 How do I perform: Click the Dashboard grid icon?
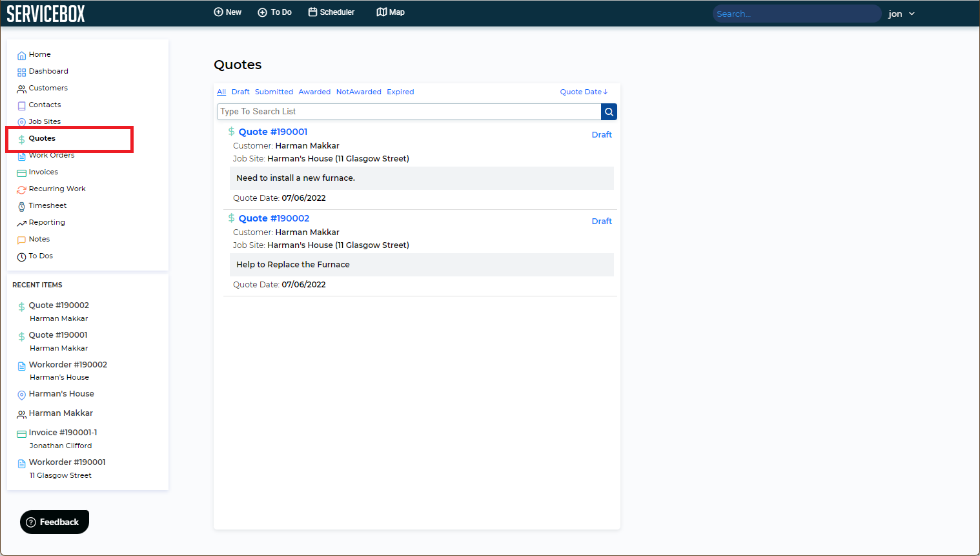point(21,72)
